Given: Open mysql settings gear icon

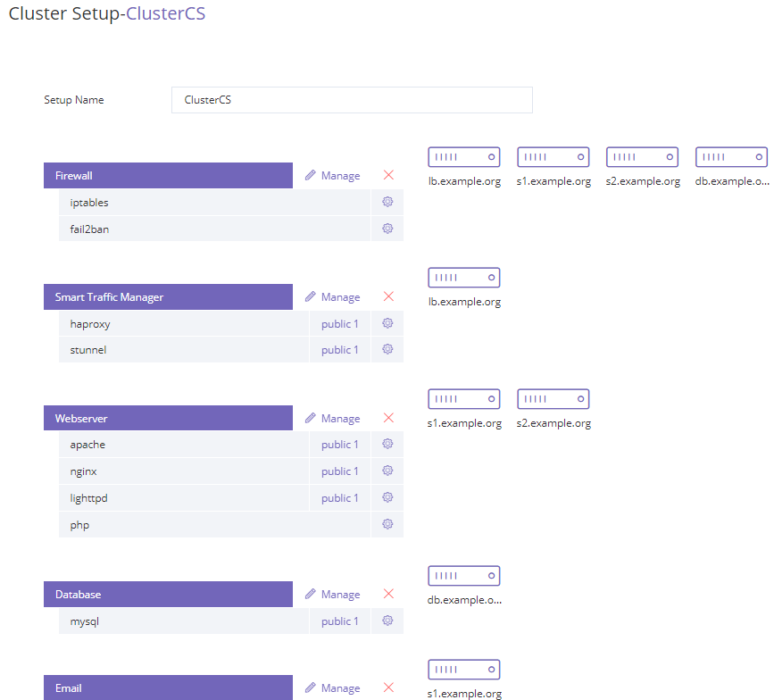Looking at the screenshot, I should [x=387, y=621].
